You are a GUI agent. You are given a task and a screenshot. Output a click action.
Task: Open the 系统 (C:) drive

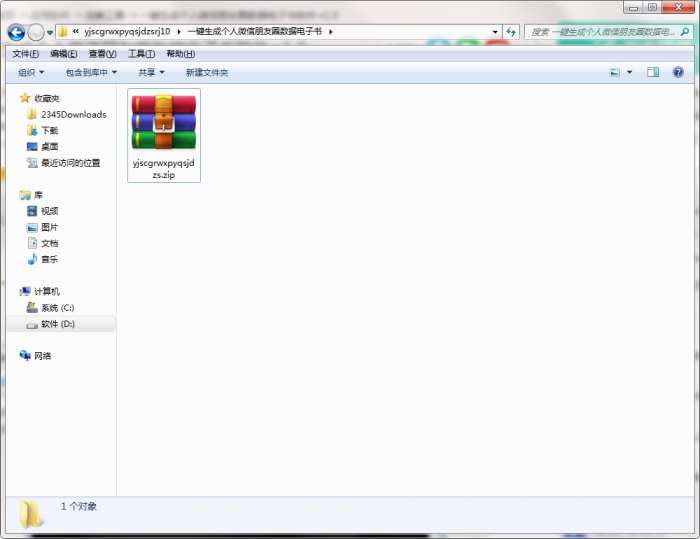tap(58, 308)
